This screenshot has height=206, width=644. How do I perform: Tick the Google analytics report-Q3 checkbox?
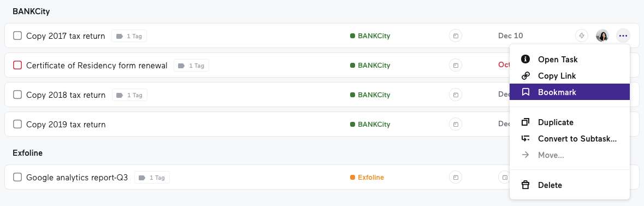click(x=17, y=178)
